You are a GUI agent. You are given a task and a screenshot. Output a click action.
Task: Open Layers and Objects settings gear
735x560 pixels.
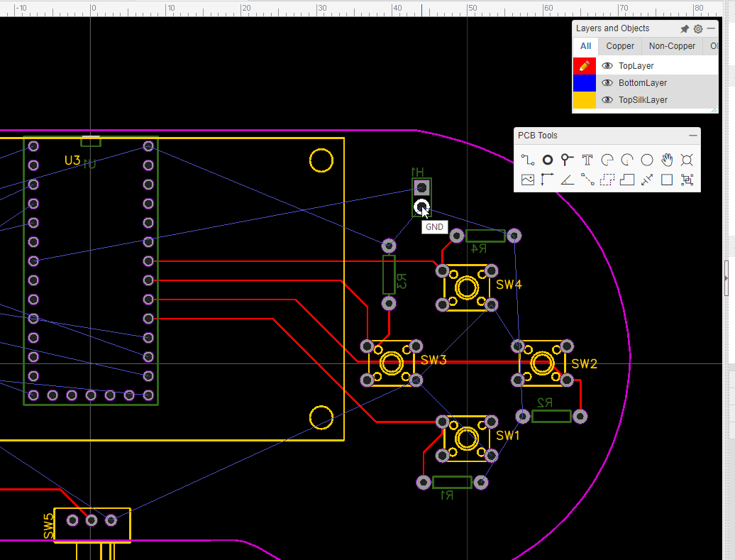point(697,28)
